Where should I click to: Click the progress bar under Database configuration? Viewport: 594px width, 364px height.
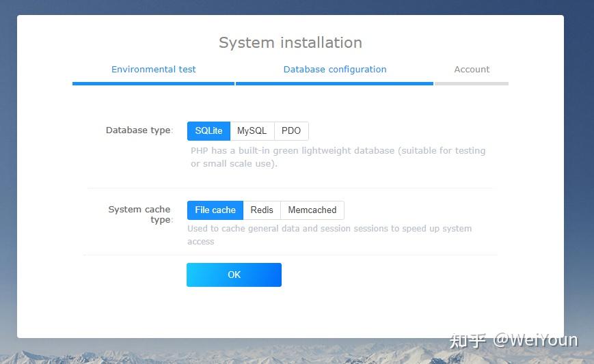point(334,83)
